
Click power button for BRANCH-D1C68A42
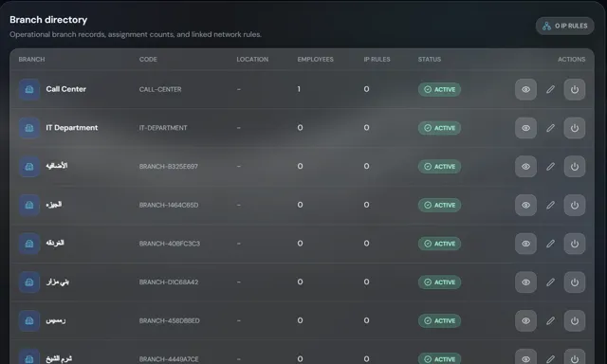tap(575, 282)
